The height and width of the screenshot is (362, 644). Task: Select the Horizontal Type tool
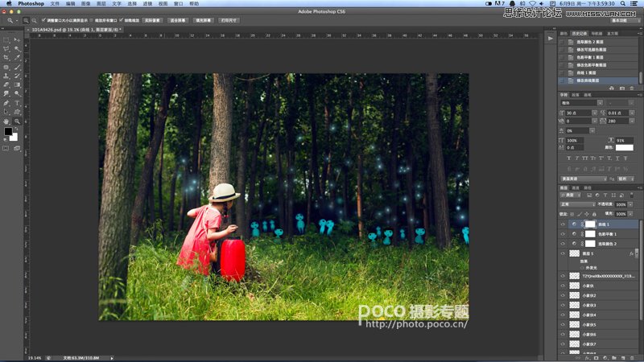pyautogui.click(x=17, y=103)
